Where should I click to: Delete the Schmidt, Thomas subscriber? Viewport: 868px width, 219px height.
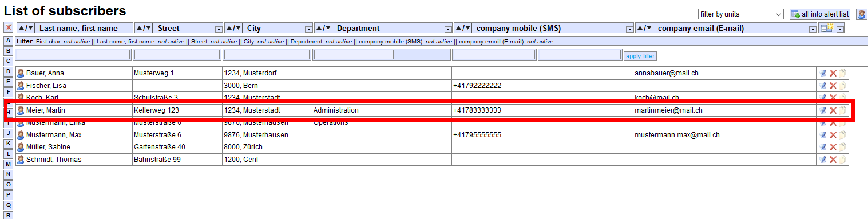[833, 160]
